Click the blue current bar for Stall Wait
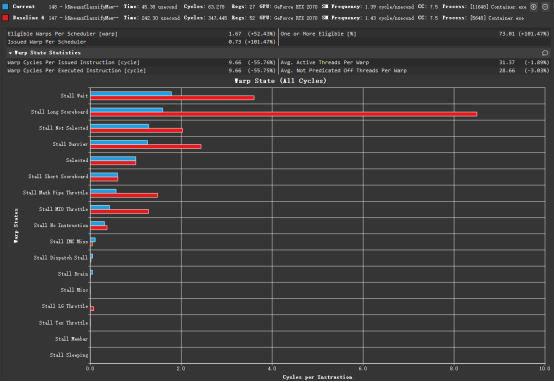Screen dimensions: 554x382 tap(131, 94)
